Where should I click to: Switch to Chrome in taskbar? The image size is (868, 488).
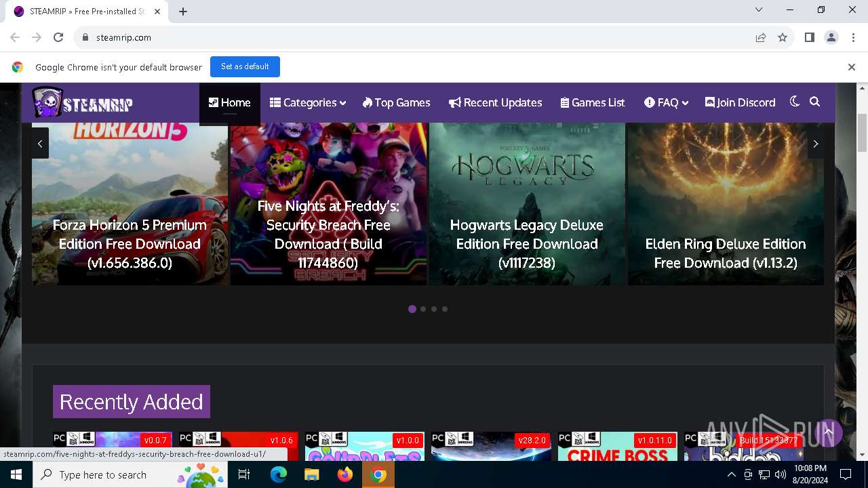tap(378, 474)
